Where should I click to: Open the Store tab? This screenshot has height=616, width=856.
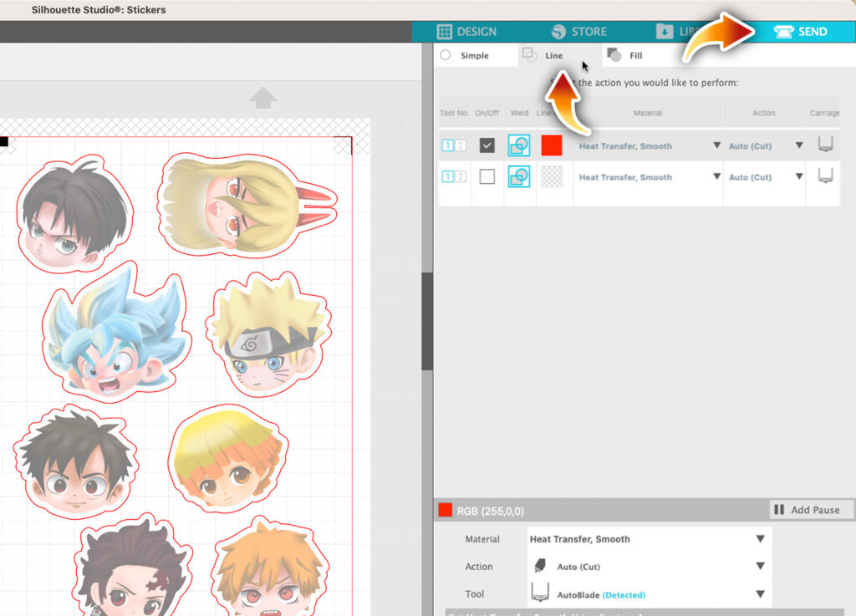(x=579, y=32)
